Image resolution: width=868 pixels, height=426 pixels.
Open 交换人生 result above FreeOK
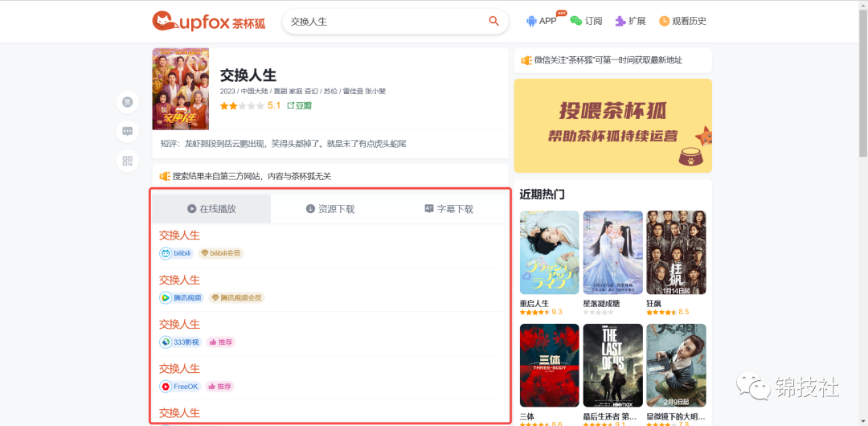coord(179,368)
